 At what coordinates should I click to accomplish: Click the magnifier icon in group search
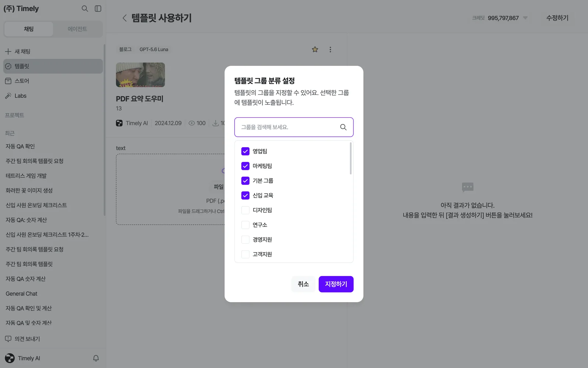pyautogui.click(x=343, y=127)
